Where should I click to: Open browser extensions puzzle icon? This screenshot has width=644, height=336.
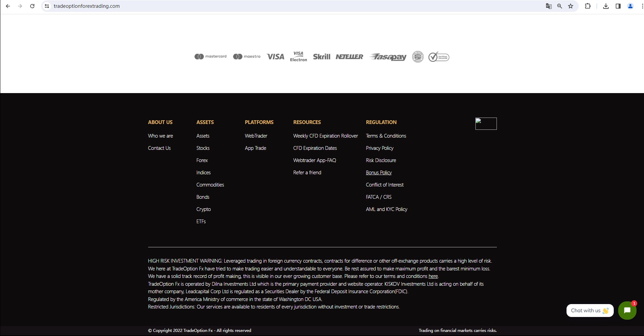[588, 6]
